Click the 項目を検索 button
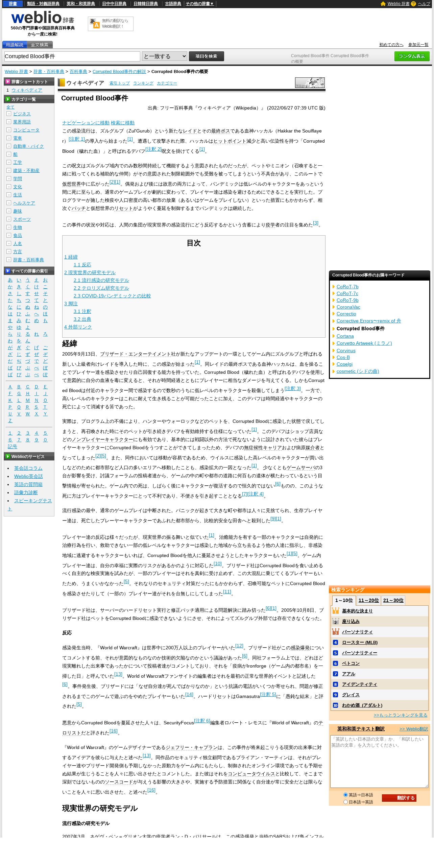 click(206, 56)
